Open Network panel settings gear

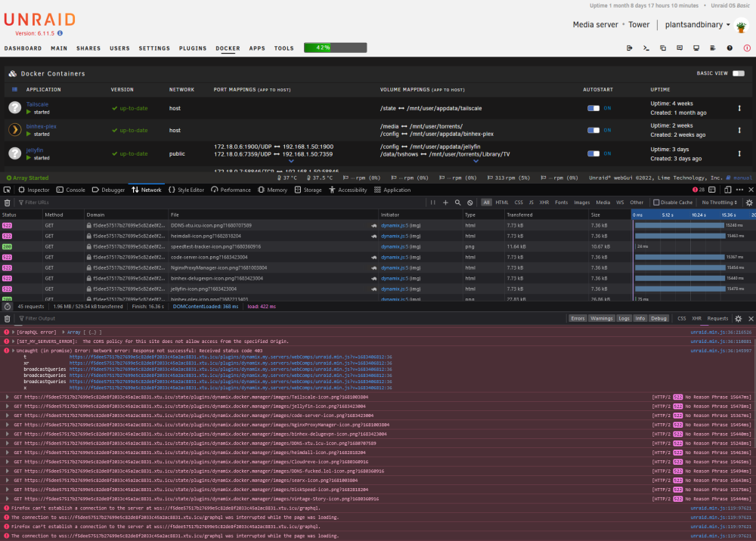[749, 202]
